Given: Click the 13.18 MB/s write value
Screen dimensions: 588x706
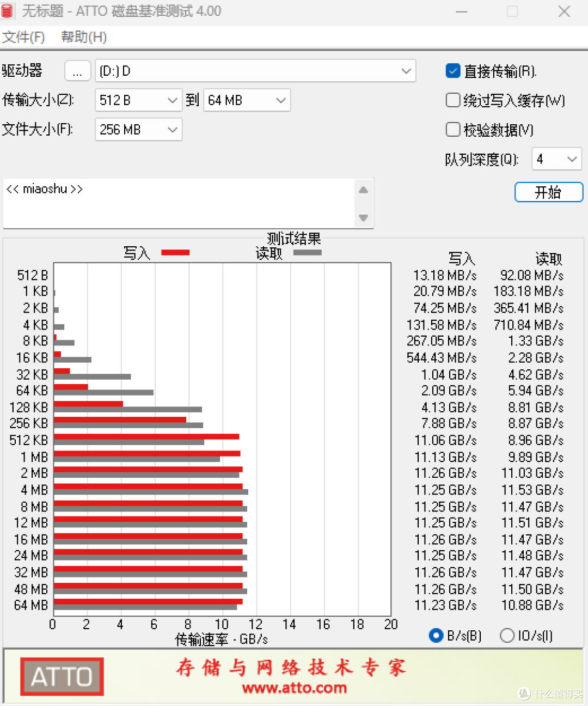Looking at the screenshot, I should point(445,275).
